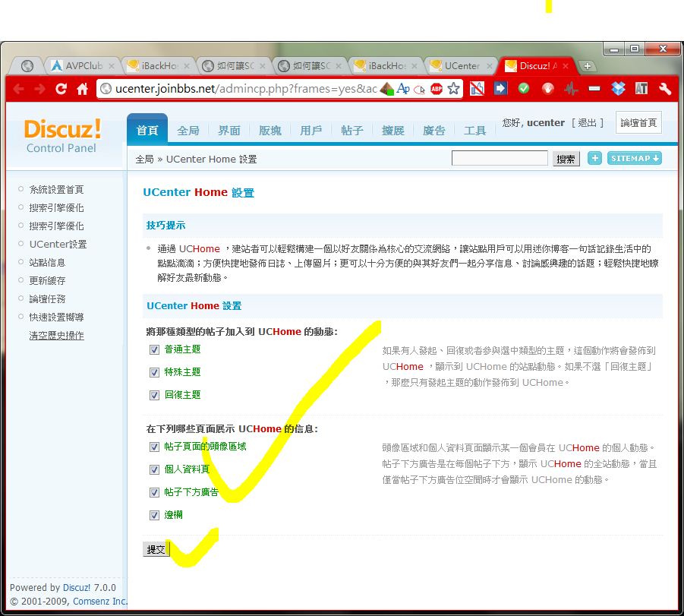Toggle the 回復主題 checkbox

pyautogui.click(x=154, y=395)
